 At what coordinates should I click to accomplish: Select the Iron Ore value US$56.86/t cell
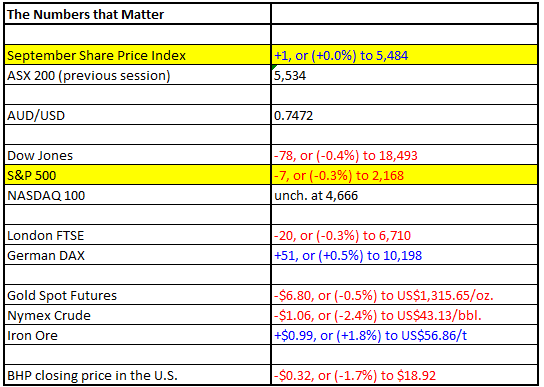404,335
